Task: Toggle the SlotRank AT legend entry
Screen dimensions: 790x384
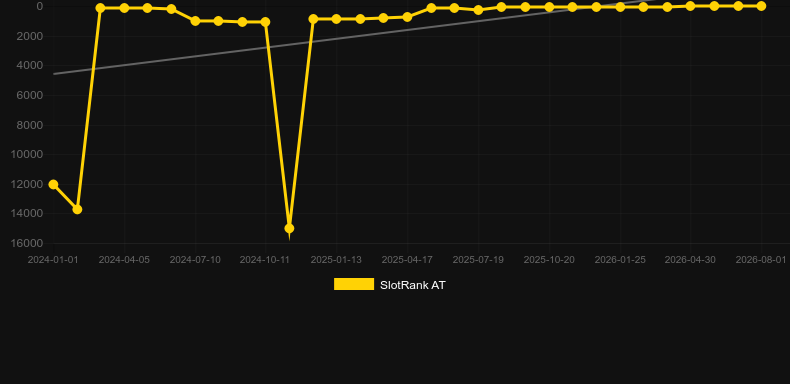Action: point(389,285)
